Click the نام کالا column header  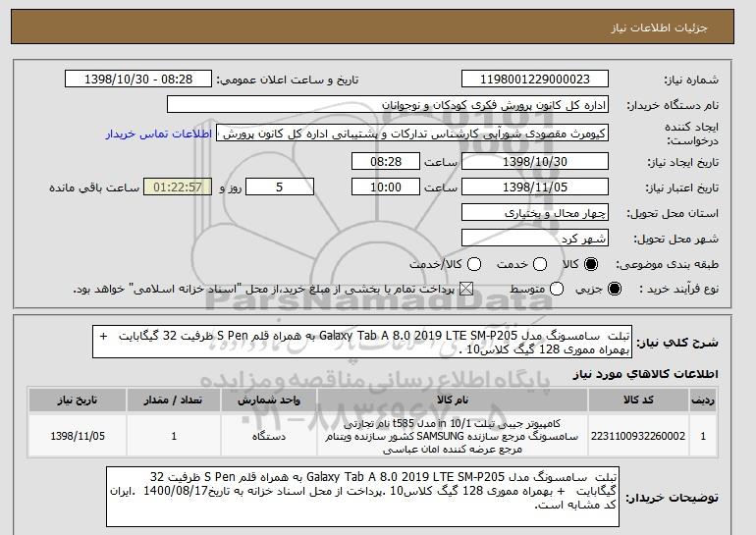tap(453, 401)
